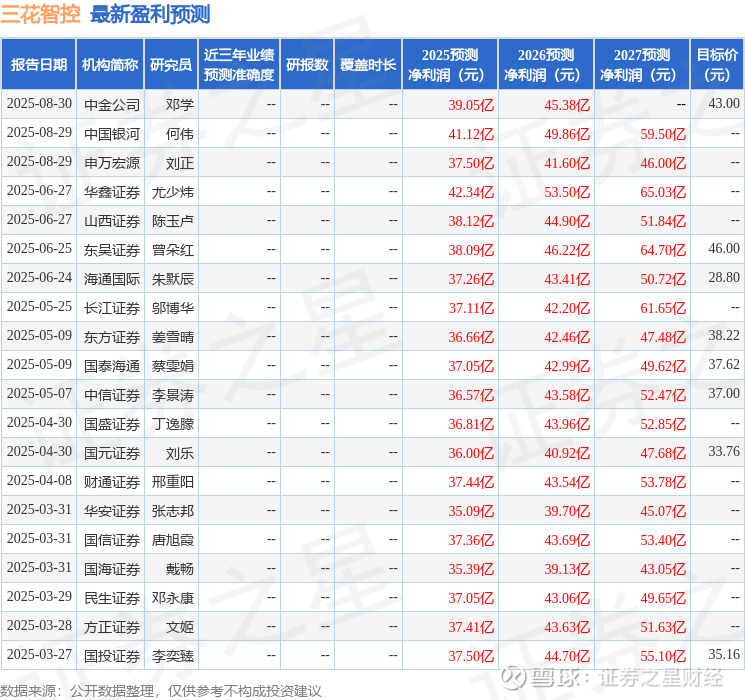Click institution cell 财通证券

tap(112, 481)
